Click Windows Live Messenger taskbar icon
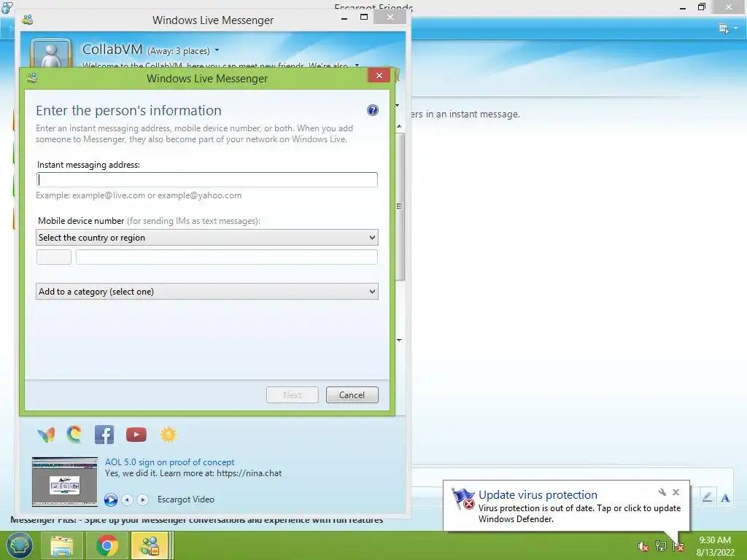Screen dimensions: 747x560 coord(150,545)
